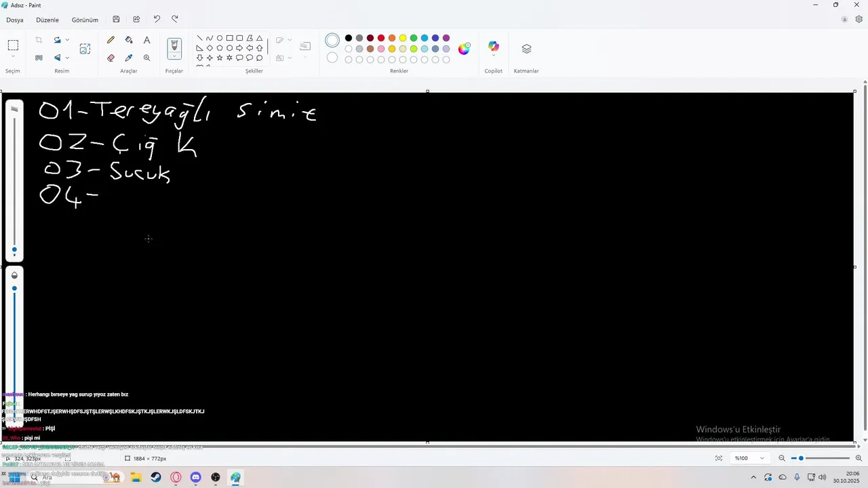Pick the black color swatch
Viewport: 868px width, 488px height.
point(349,38)
